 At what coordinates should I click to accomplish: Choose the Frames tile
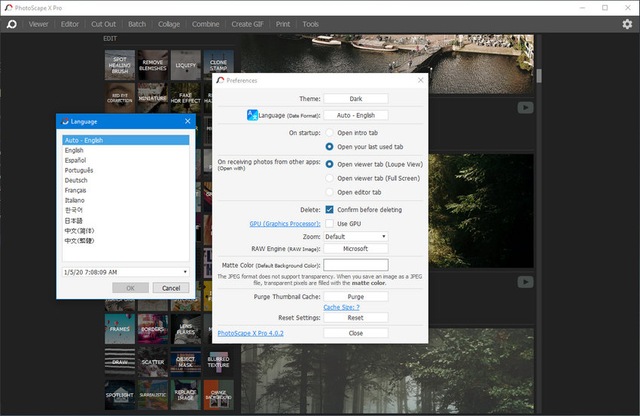tap(119, 328)
